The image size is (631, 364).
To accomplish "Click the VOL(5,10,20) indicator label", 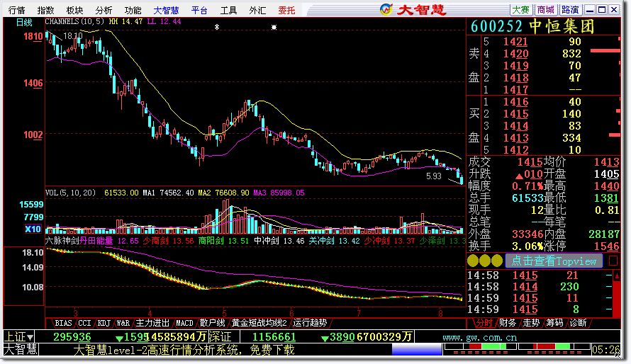I will 70,193.
